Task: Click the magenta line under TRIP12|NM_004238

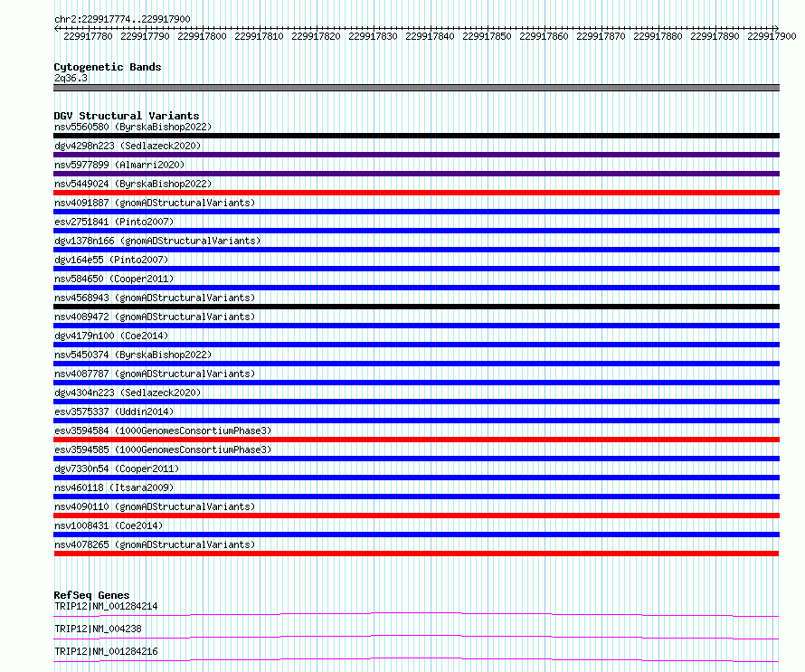Action: [x=416, y=637]
